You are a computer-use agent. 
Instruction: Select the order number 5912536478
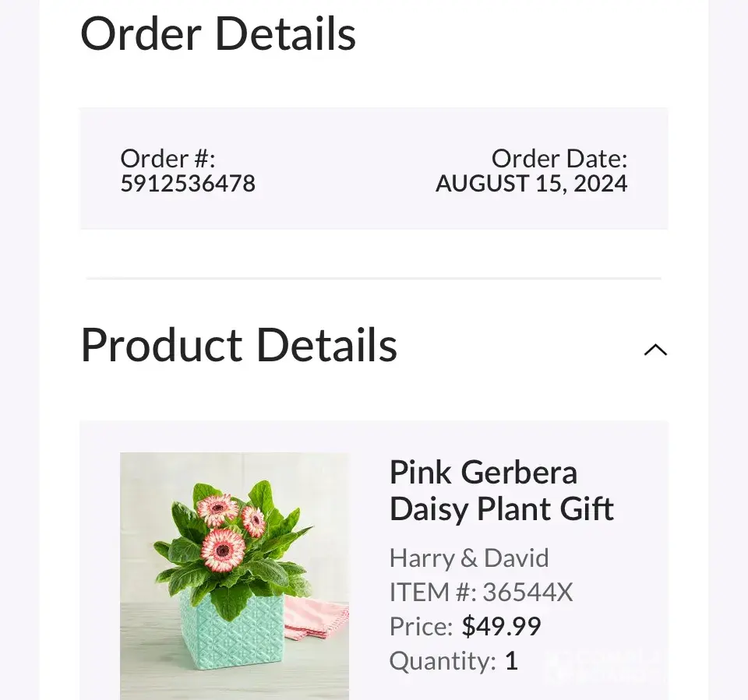(188, 184)
